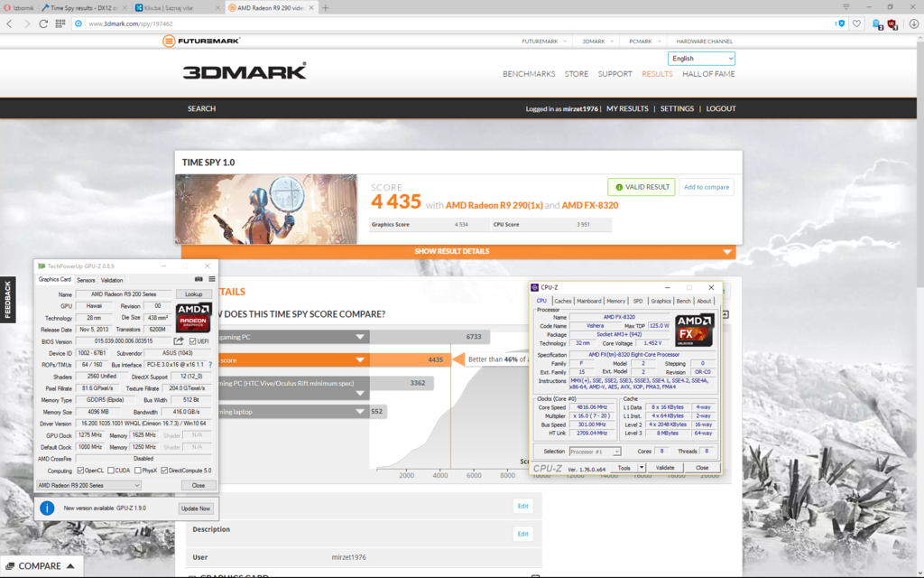Open the Opera tab menu icon
Image resolution: width=924 pixels, height=578 pixels.
(x=846, y=7)
